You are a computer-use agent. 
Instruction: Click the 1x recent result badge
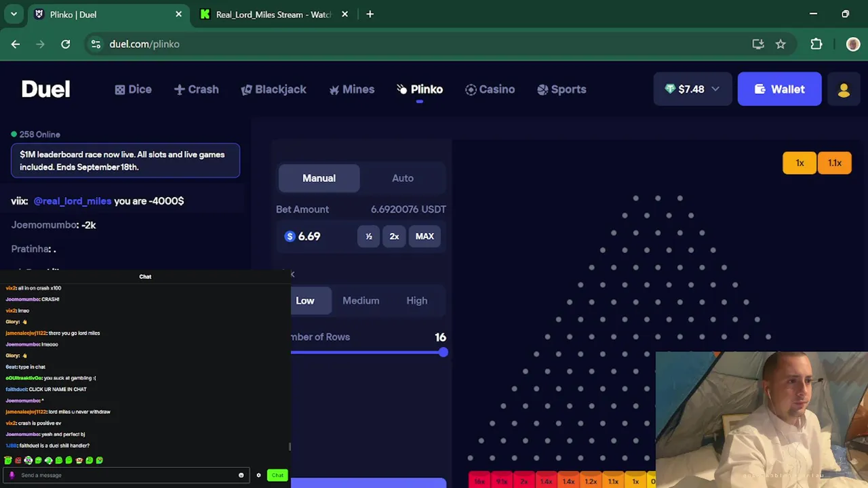800,163
